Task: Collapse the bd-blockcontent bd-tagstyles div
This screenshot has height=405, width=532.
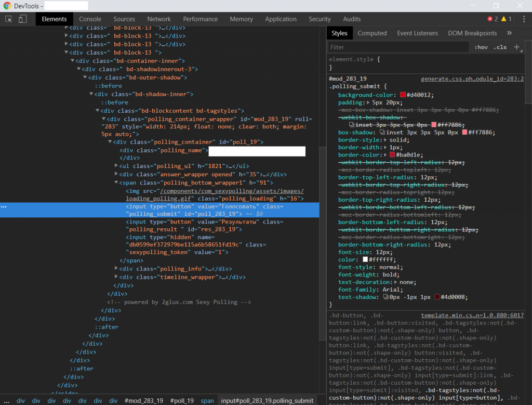Action: click(x=97, y=110)
